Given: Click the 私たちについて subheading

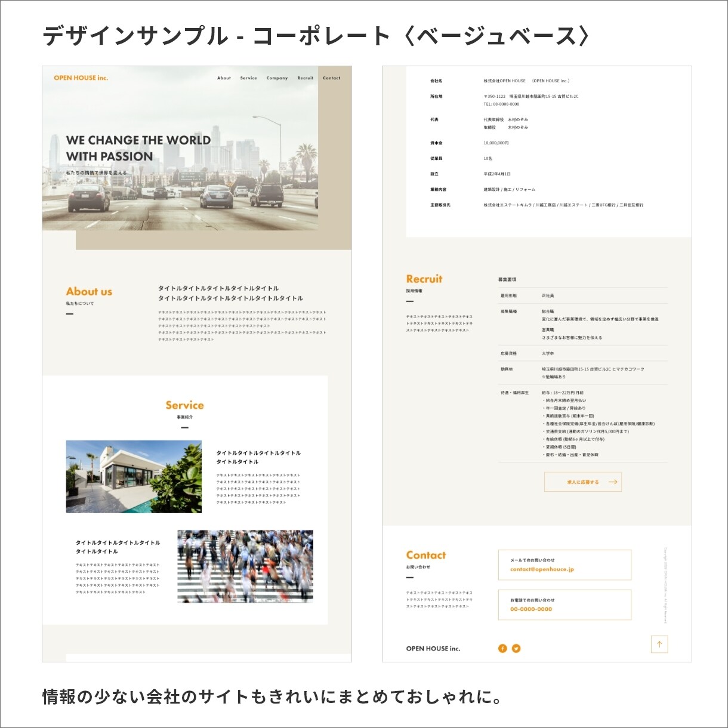Looking at the screenshot, I should [80, 304].
